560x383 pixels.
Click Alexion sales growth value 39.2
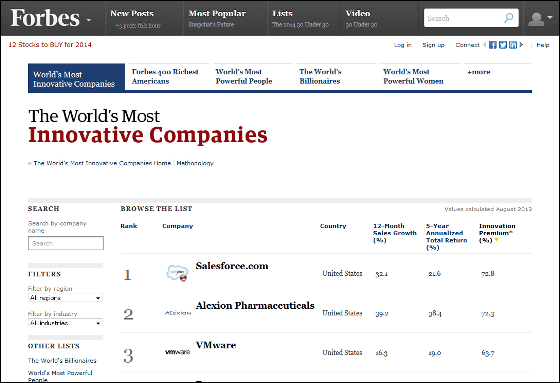pos(382,313)
